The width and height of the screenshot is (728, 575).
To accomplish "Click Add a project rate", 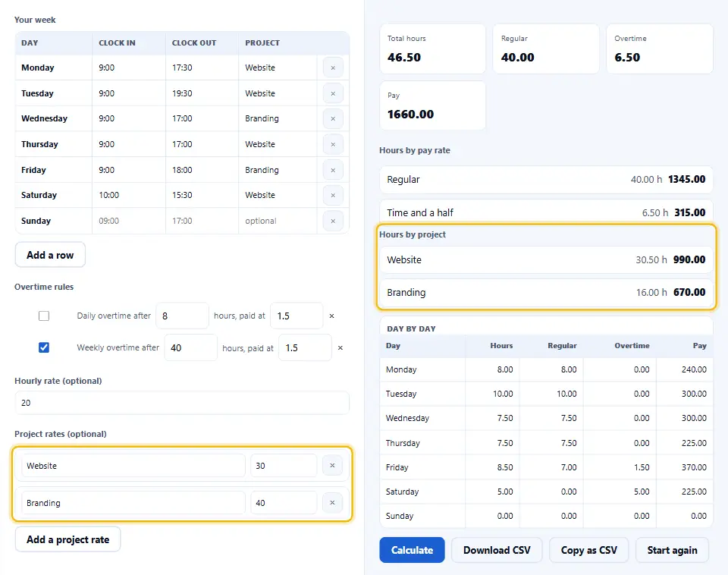I will pos(67,539).
